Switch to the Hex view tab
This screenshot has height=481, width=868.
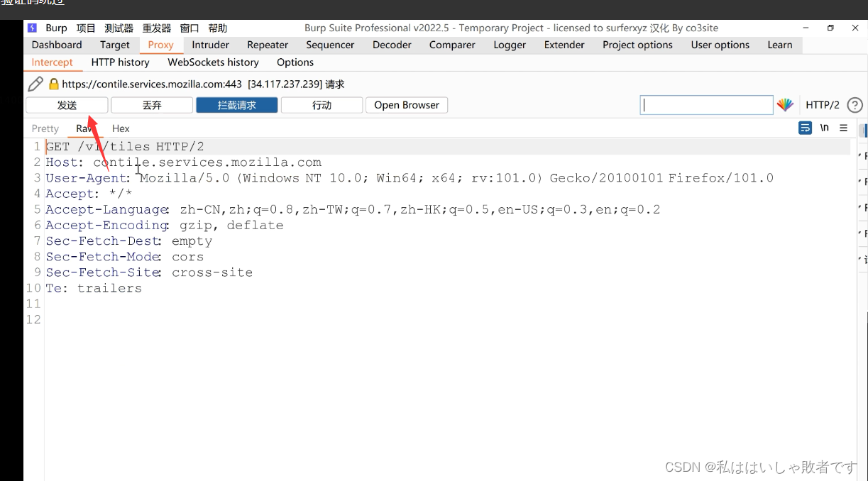point(121,128)
